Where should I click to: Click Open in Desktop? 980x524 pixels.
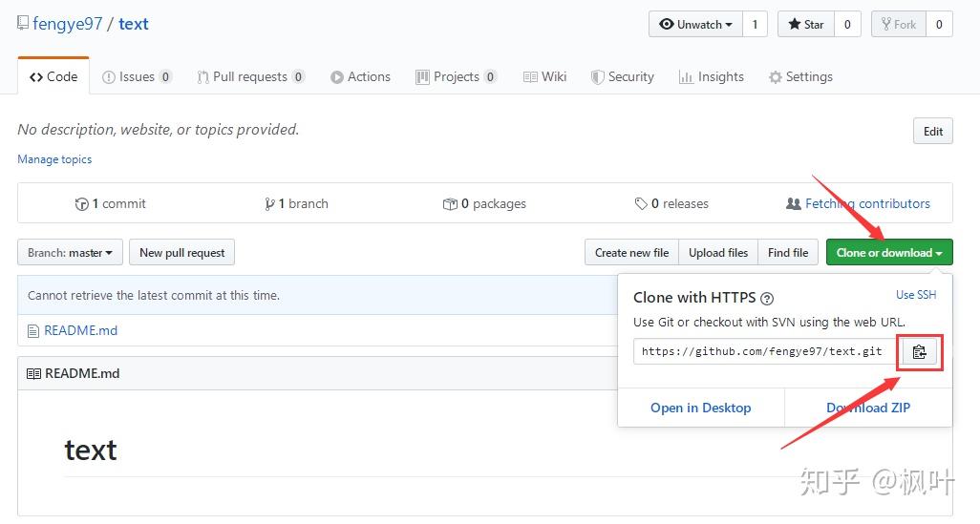point(700,408)
